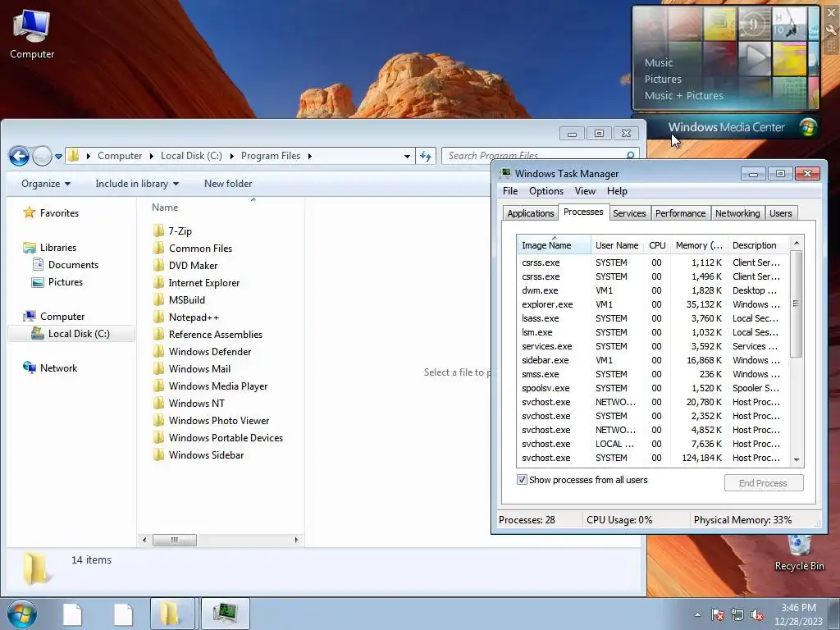Open Task Manager's Options menu
840x630 pixels.
coord(546,191)
